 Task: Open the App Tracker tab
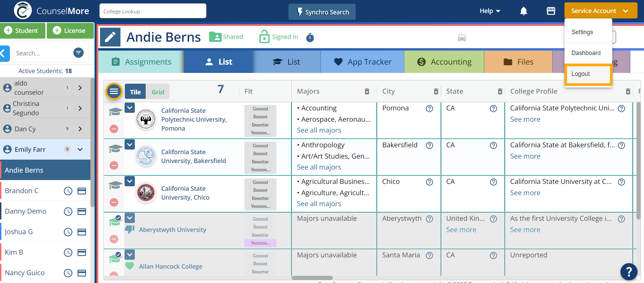click(x=362, y=62)
